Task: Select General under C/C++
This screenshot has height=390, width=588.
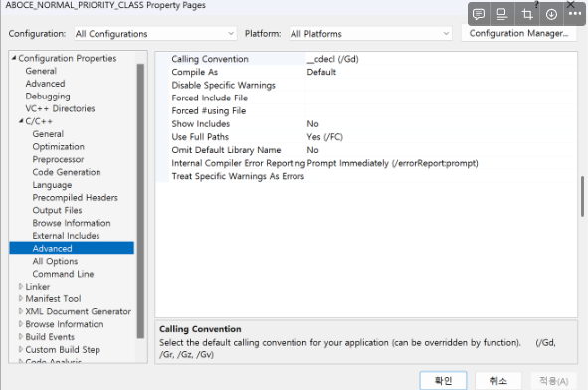Action: 48,134
